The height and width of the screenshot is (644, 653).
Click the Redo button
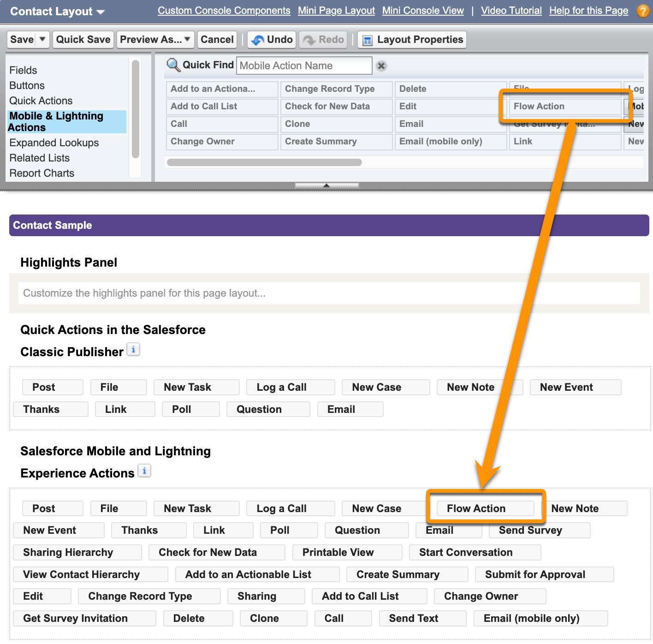pos(323,40)
